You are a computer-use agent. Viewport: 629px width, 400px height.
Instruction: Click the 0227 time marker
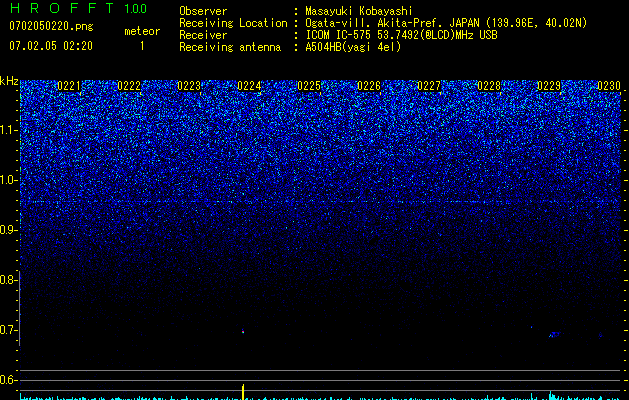click(429, 86)
